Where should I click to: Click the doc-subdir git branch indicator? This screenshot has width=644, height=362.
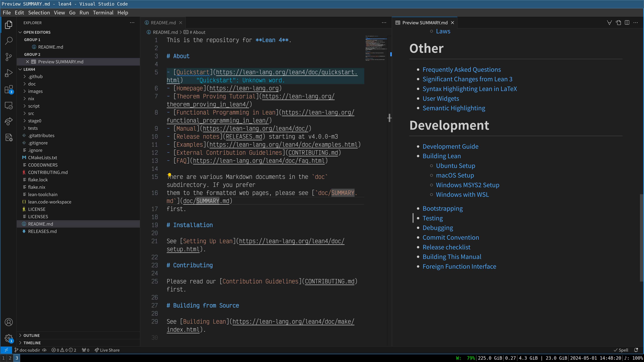(27, 350)
